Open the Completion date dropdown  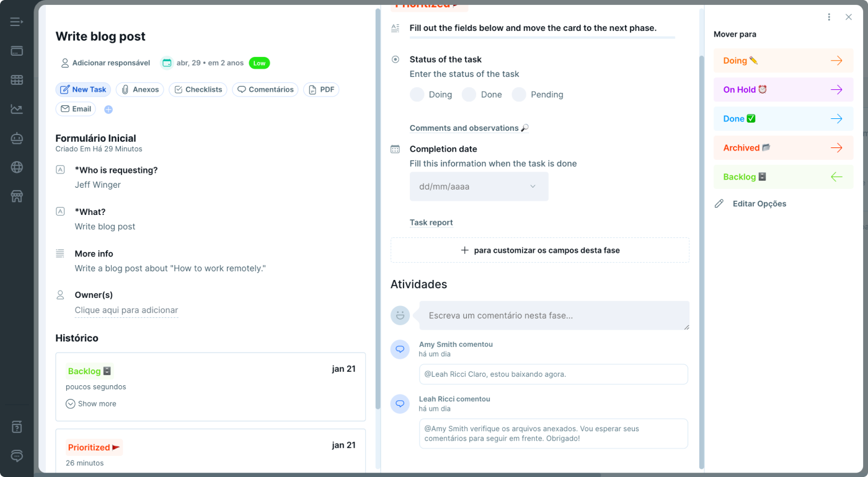pos(479,186)
